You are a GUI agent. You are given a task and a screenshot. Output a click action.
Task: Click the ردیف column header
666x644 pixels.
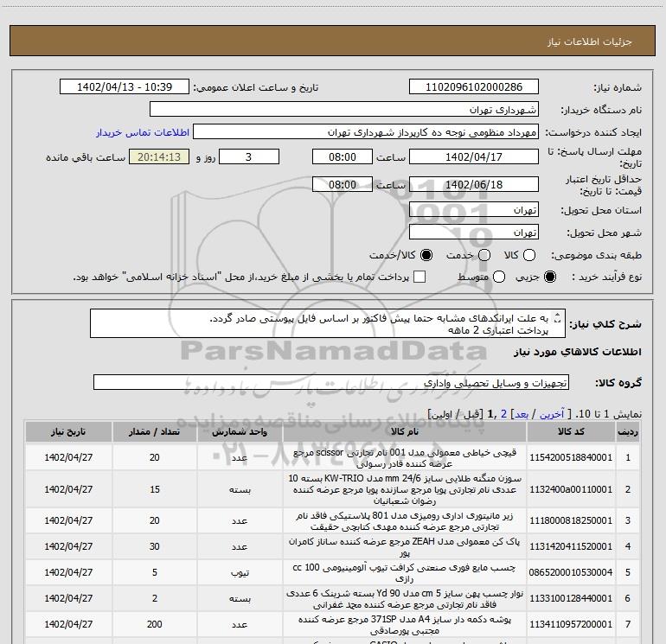pos(628,431)
